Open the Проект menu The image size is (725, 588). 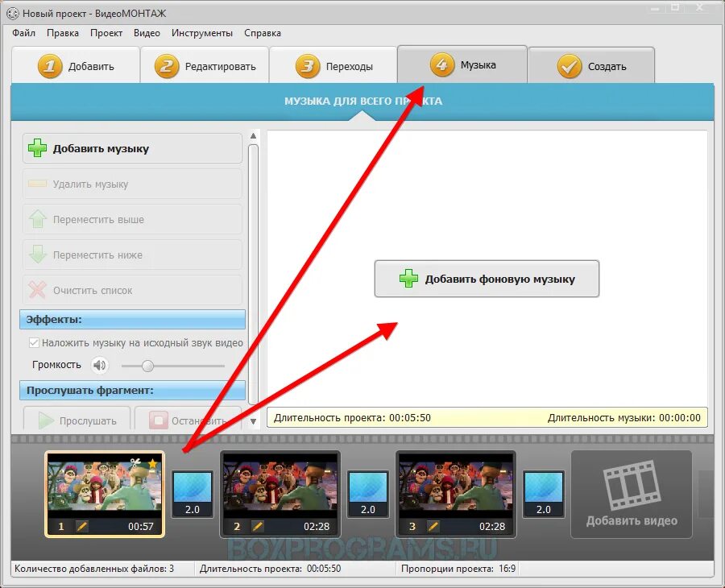pos(106,33)
